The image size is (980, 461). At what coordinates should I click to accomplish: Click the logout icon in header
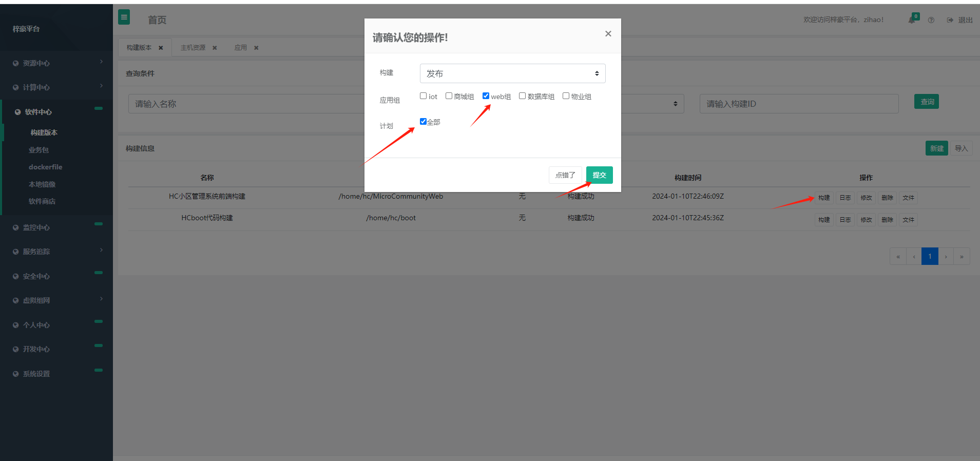(x=950, y=20)
